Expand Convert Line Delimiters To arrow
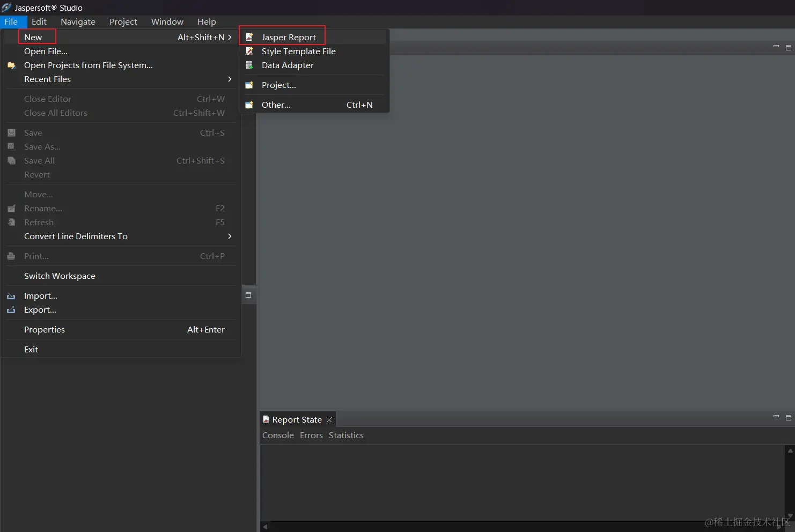Image resolution: width=795 pixels, height=532 pixels. point(230,236)
